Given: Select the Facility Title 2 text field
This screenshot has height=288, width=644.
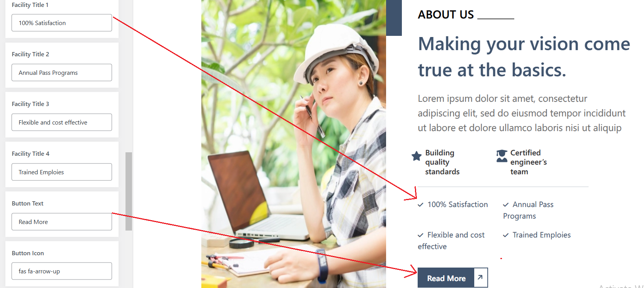Looking at the screenshot, I should [62, 72].
